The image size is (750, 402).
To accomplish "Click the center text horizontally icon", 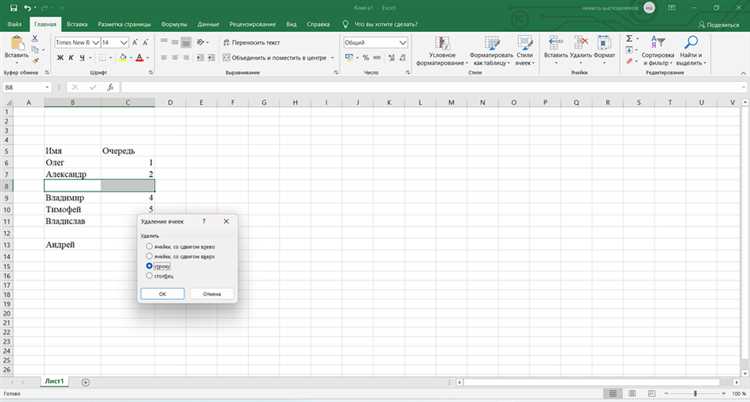I will pos(175,57).
